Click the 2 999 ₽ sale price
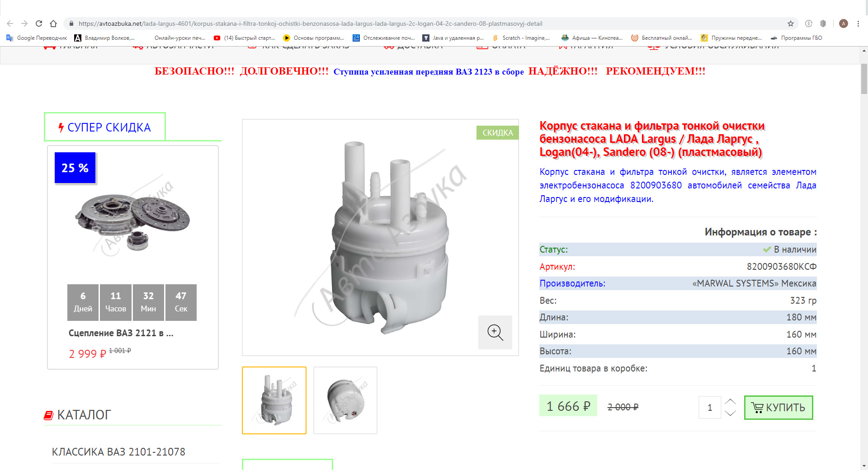The image size is (868, 470). [87, 354]
